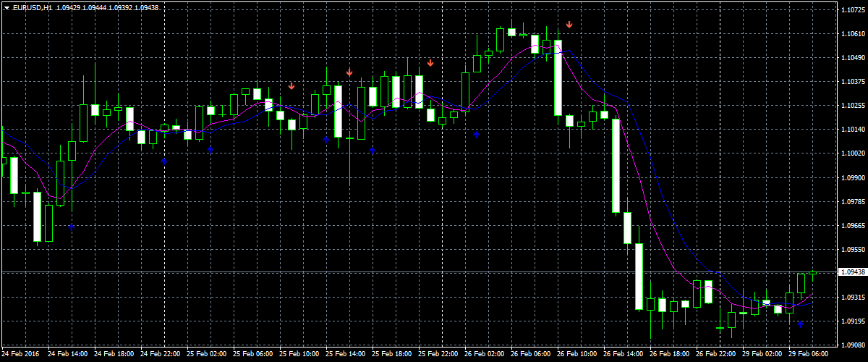Select the blue up arrow near 25 Feb 02:00
Image resolution: width=868 pixels, height=362 pixels.
[x=210, y=148]
